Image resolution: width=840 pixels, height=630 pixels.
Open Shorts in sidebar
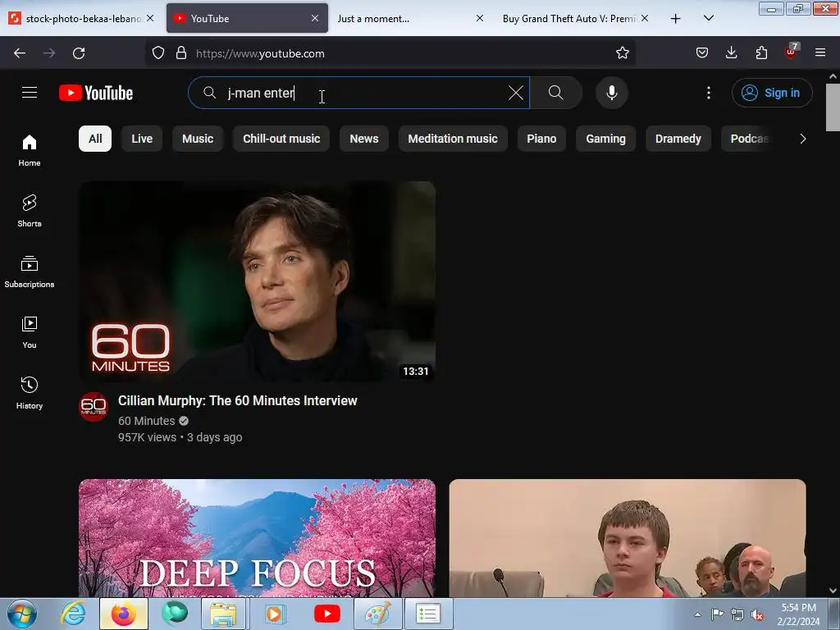click(x=30, y=211)
